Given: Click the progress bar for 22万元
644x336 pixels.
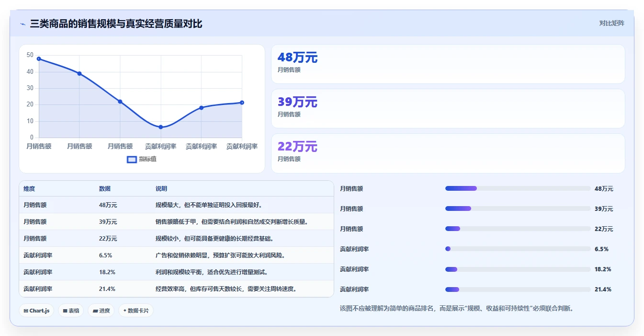Looking at the screenshot, I should point(518,229).
